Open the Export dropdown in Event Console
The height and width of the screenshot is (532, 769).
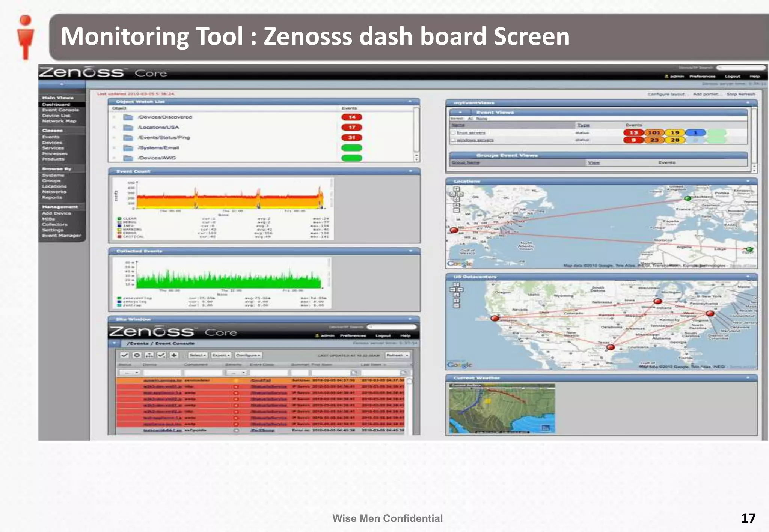point(221,355)
